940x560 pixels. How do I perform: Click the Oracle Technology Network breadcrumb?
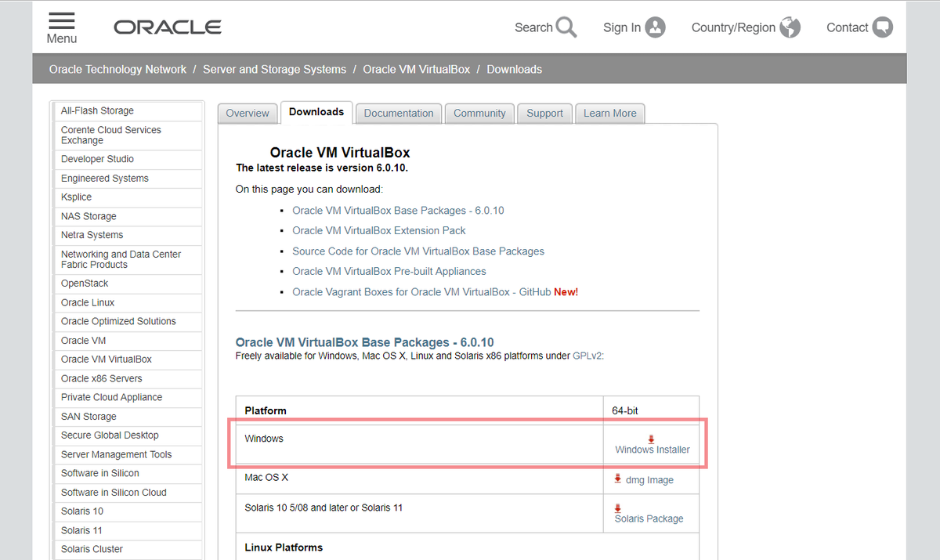[x=117, y=69]
